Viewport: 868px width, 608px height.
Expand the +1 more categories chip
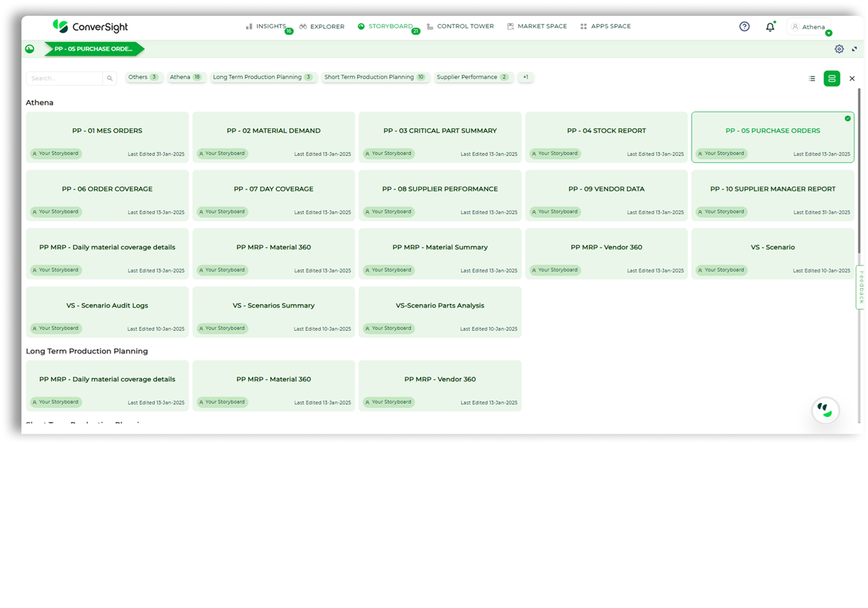[525, 77]
